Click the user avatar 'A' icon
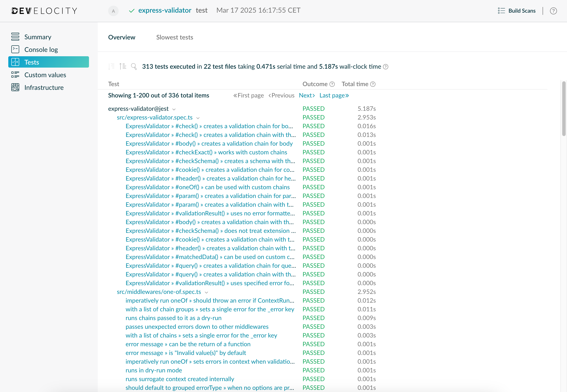Image resolution: width=567 pixels, height=392 pixels. pyautogui.click(x=113, y=11)
